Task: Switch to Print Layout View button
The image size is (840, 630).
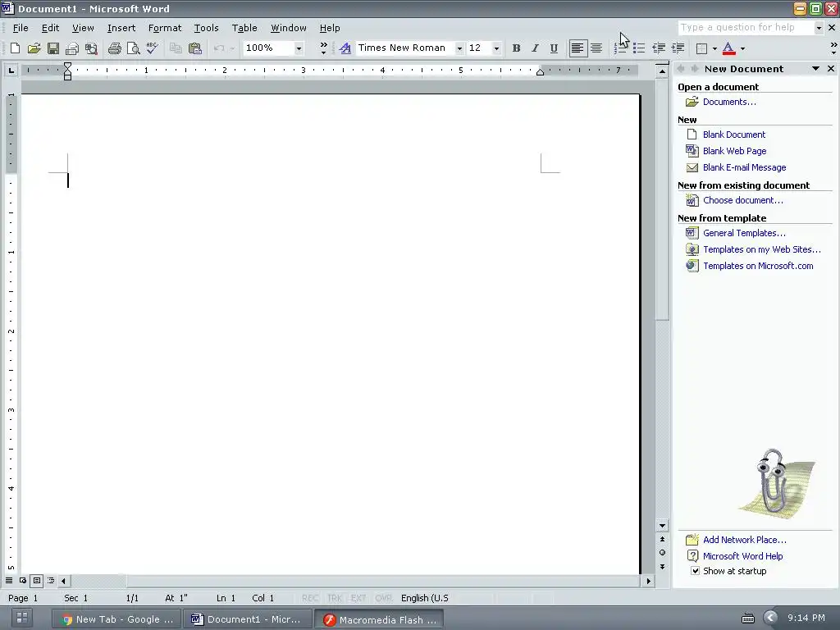Action: coord(36,580)
